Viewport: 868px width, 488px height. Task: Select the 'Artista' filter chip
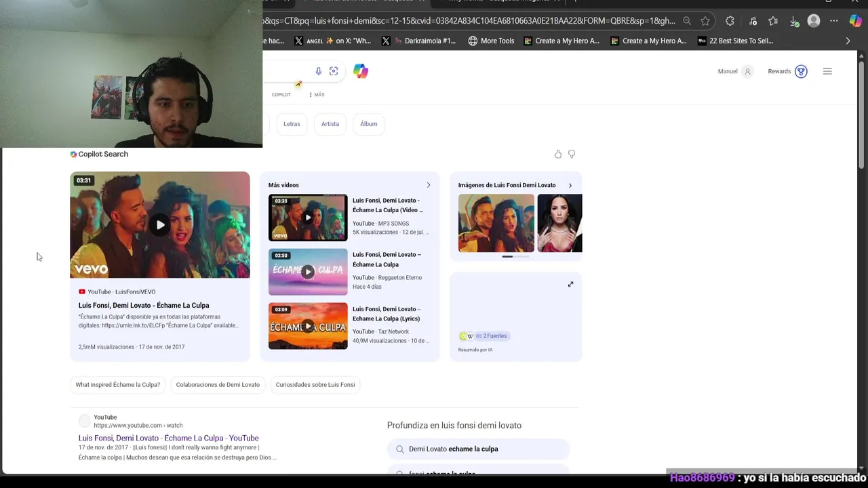(x=330, y=124)
